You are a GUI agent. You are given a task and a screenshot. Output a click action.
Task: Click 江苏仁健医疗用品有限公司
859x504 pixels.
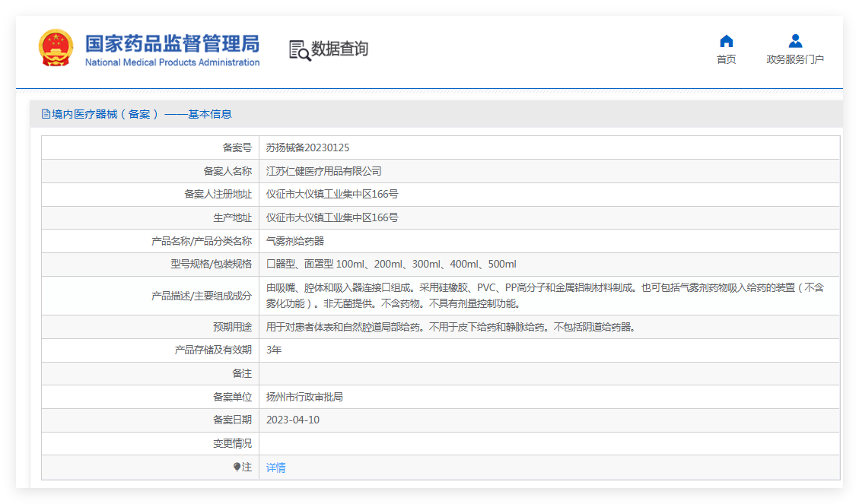pyautogui.click(x=323, y=171)
